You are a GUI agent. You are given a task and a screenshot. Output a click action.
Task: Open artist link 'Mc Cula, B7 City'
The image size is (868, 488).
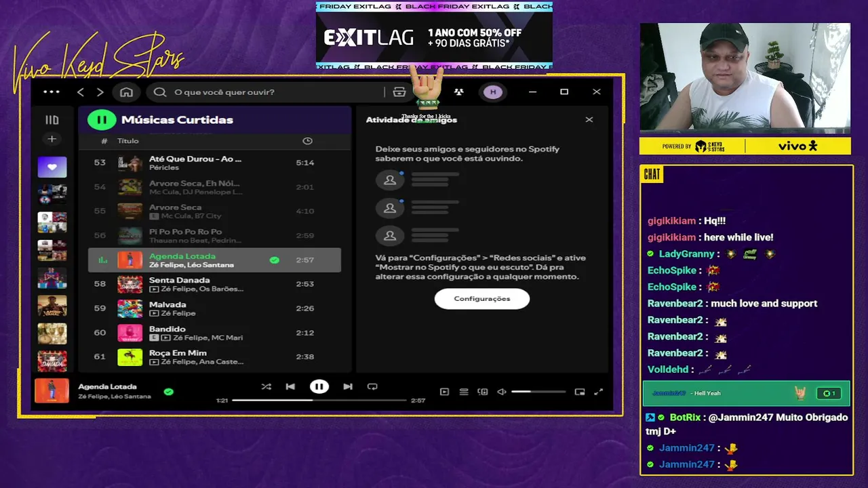click(x=191, y=216)
